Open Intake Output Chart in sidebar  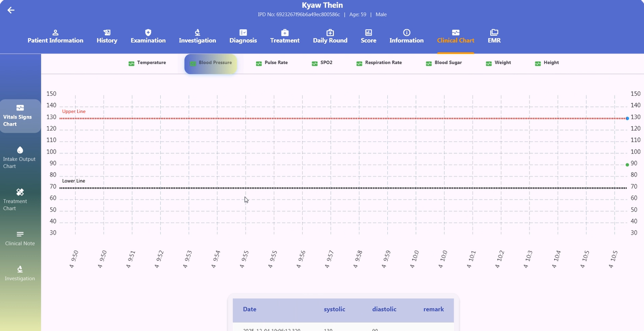[20, 158]
